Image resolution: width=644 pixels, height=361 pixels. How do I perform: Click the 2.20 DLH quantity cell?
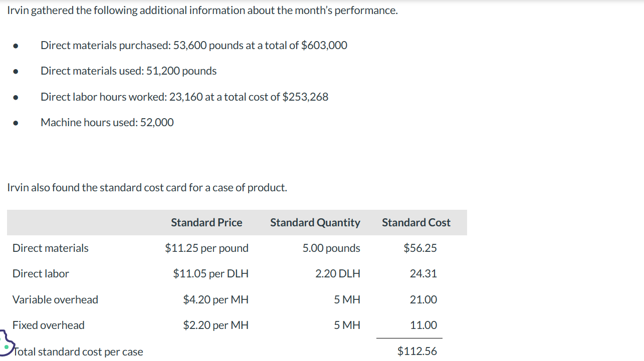click(337, 274)
